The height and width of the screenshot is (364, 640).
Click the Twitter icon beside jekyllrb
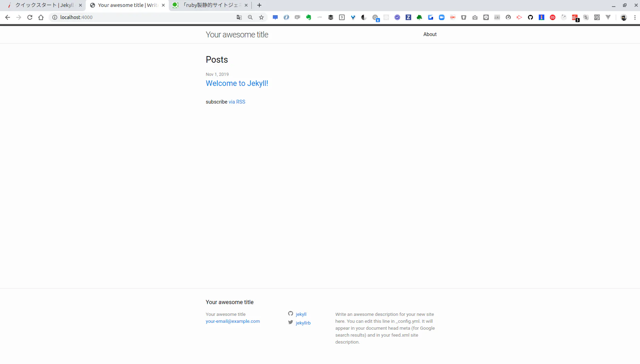291,322
